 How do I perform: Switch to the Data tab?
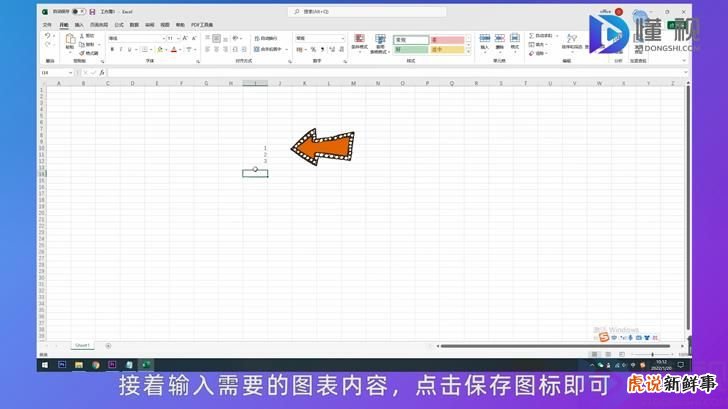coord(134,25)
